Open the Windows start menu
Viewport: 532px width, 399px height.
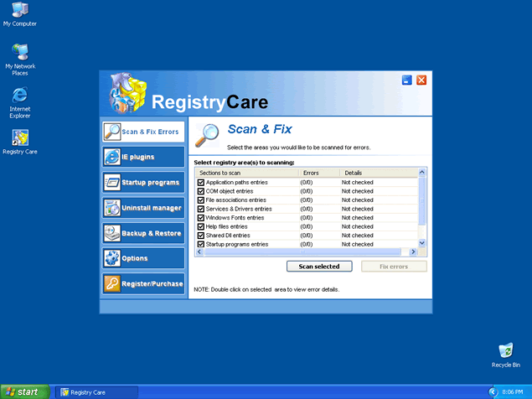(x=23, y=391)
